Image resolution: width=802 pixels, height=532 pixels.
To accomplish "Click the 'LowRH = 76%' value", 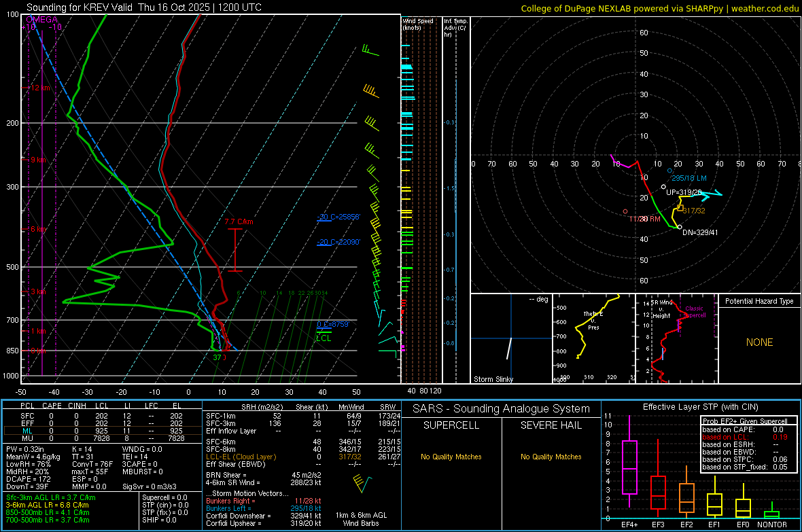I will tap(28, 464).
